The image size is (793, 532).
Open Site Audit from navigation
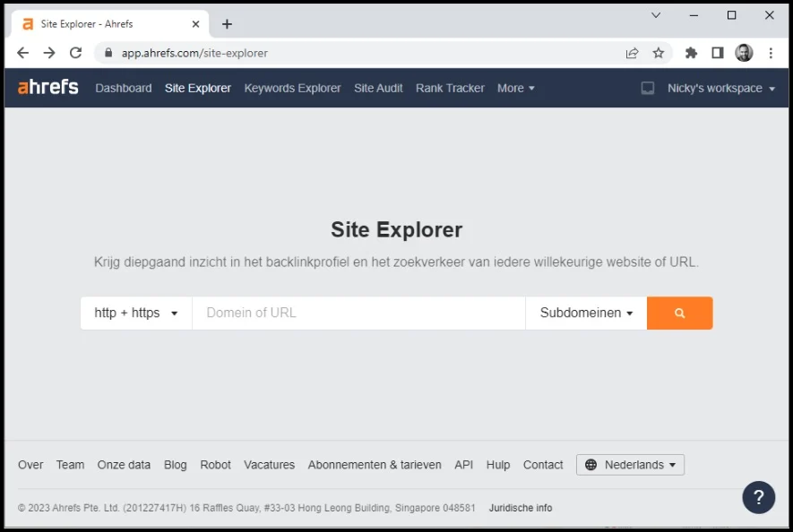[378, 88]
